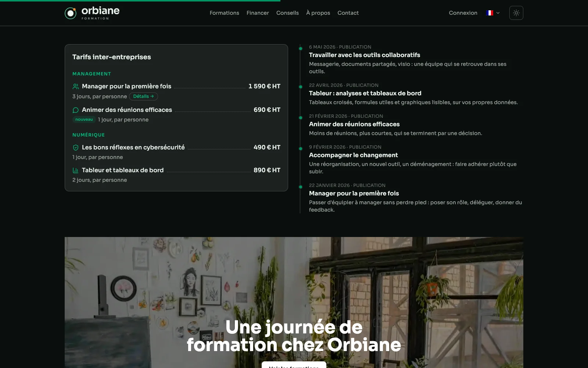Toggle the light/dark theme sun button
This screenshot has width=588, height=368.
[516, 13]
